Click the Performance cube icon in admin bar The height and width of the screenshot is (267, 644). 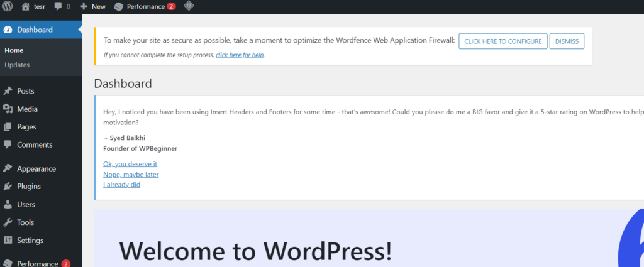coord(118,6)
